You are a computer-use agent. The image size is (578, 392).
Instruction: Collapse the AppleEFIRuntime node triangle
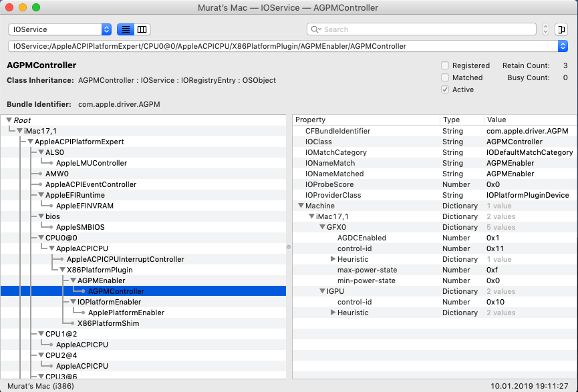coord(41,195)
